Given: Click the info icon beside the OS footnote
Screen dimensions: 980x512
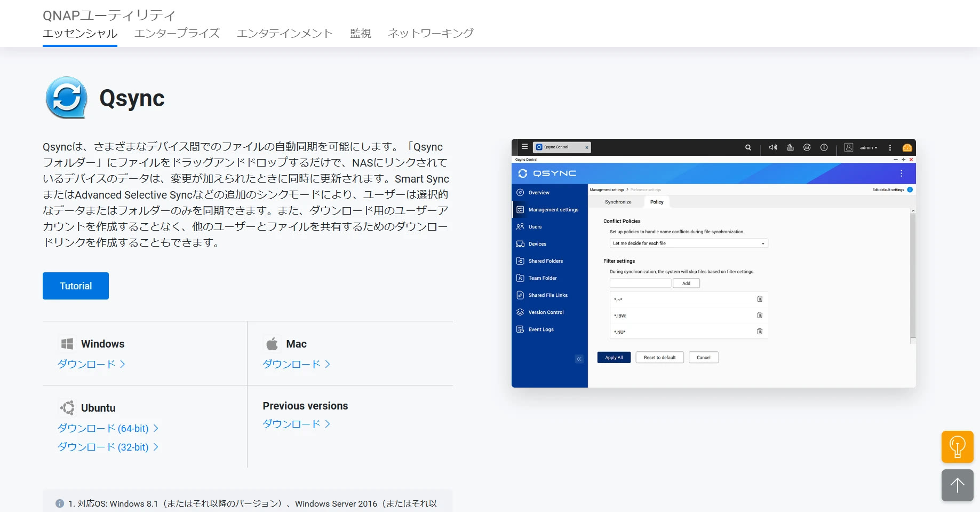Looking at the screenshot, I should (60, 503).
